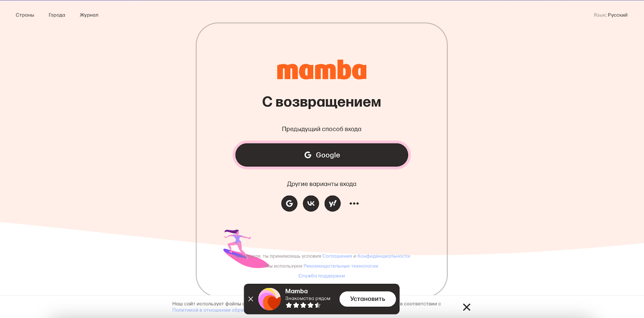Click the Mamba app icon in banner

tap(269, 299)
